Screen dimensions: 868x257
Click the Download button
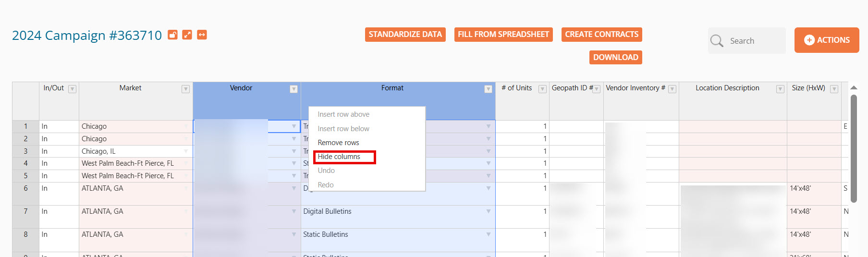tap(615, 57)
